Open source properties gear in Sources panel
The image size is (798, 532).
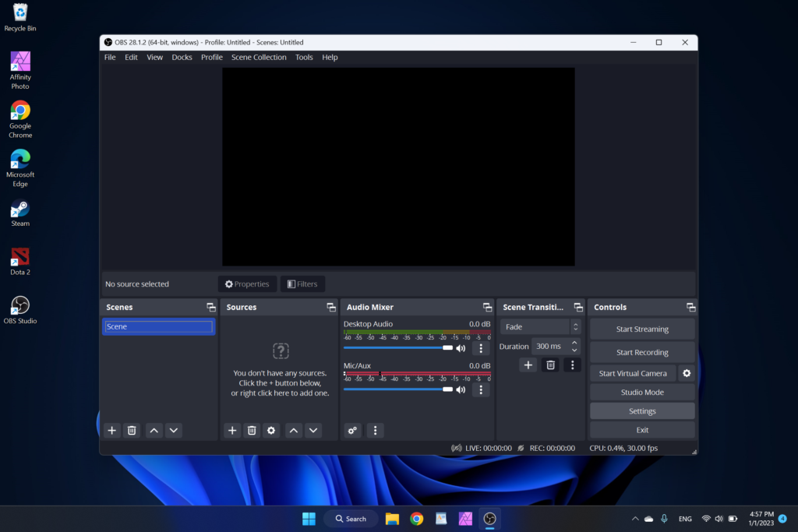271,430
